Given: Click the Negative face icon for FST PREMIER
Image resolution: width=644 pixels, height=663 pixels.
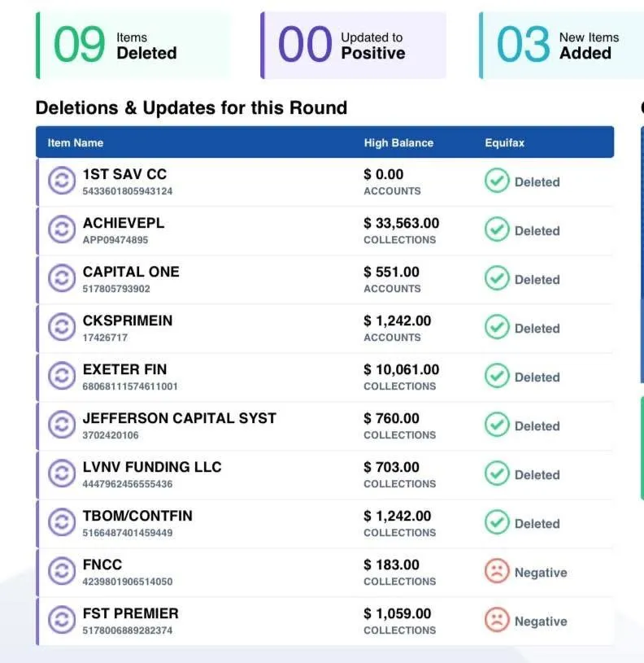Looking at the screenshot, I should [497, 620].
